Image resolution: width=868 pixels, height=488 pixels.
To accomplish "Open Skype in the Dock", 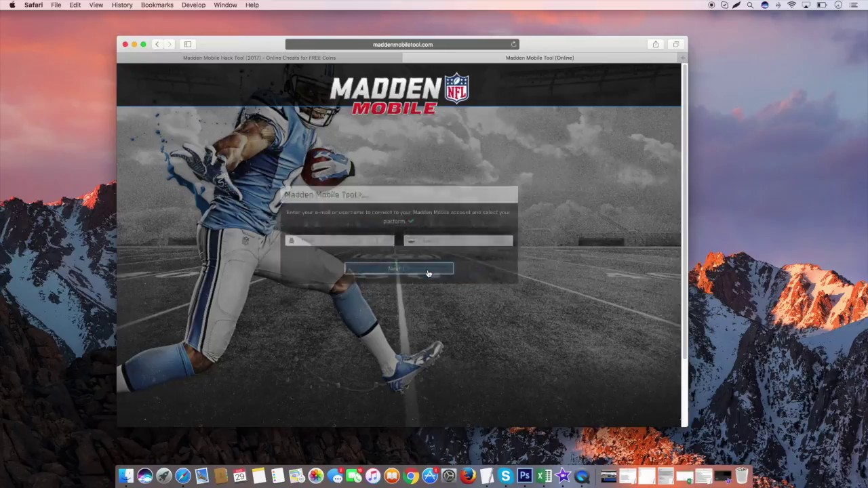I will pyautogui.click(x=505, y=476).
